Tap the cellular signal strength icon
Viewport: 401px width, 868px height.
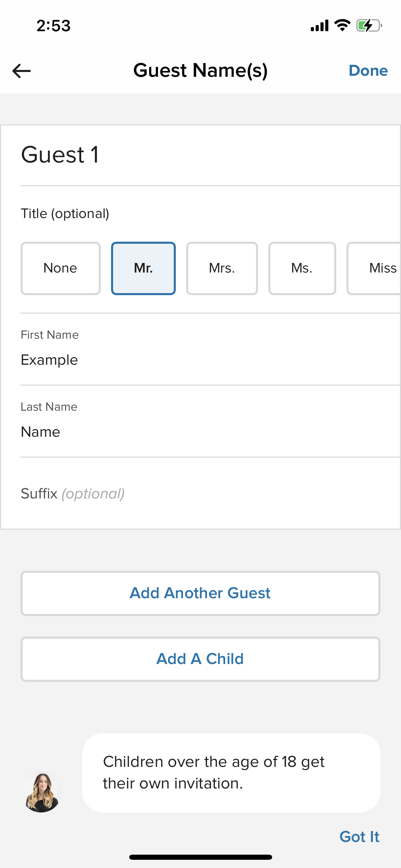pyautogui.click(x=319, y=26)
